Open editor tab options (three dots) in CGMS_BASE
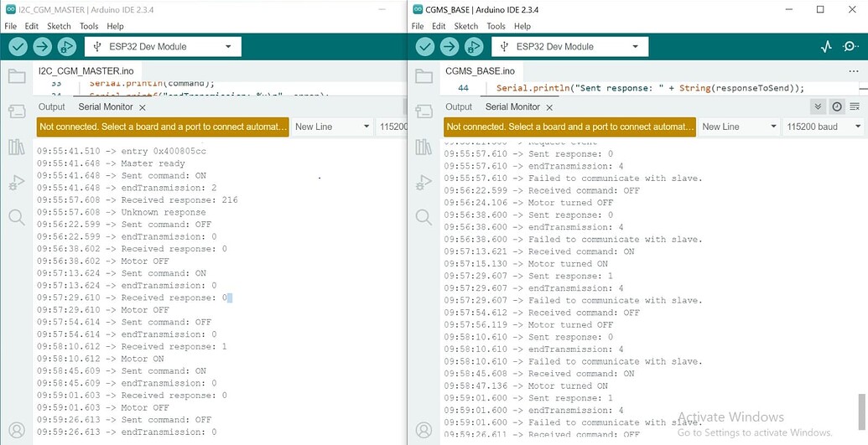This screenshot has height=445, width=868. click(854, 71)
